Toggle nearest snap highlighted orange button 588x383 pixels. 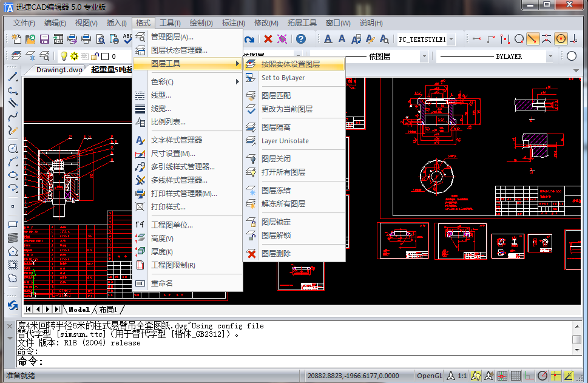pyautogui.click(x=533, y=39)
